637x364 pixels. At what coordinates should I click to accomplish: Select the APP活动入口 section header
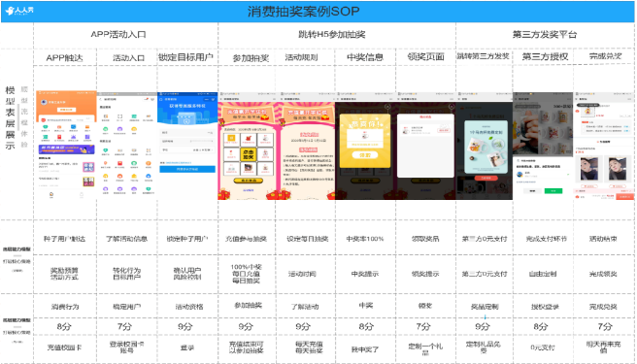click(x=118, y=34)
